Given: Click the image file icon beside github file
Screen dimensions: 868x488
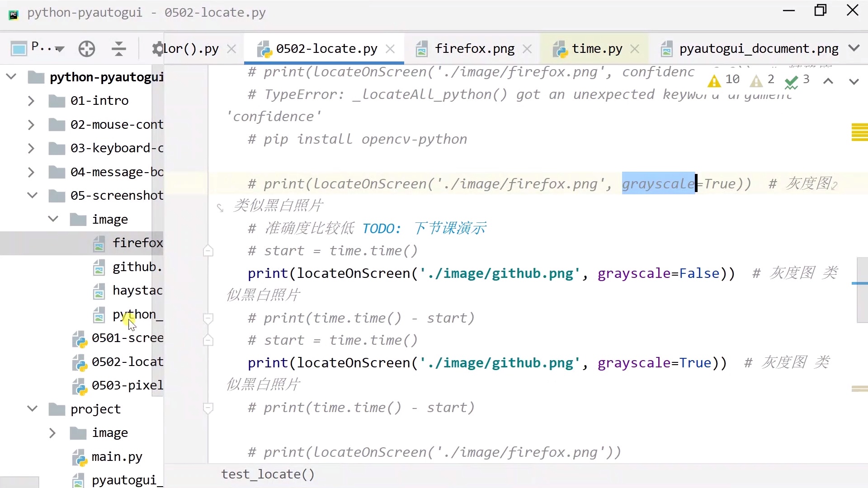Looking at the screenshot, I should [99, 267].
